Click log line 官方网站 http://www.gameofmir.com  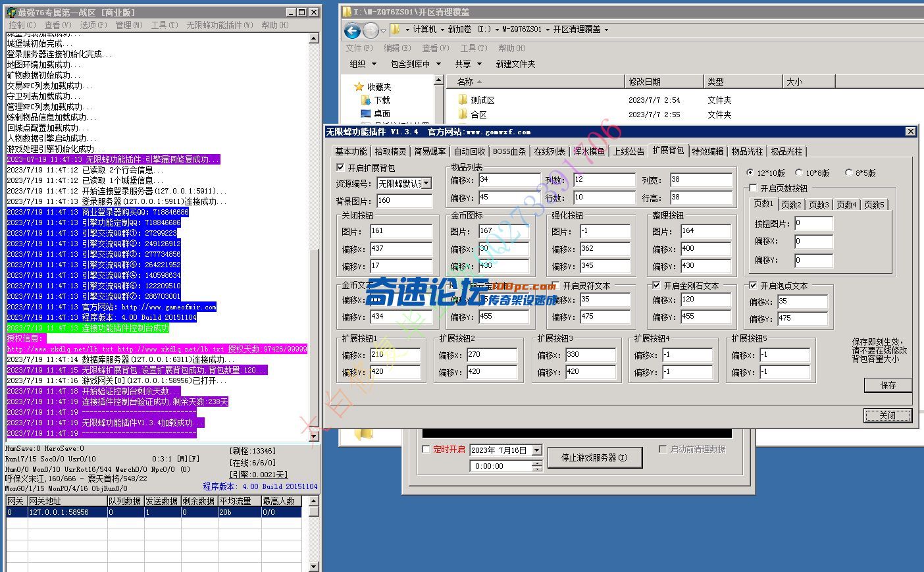coord(111,307)
